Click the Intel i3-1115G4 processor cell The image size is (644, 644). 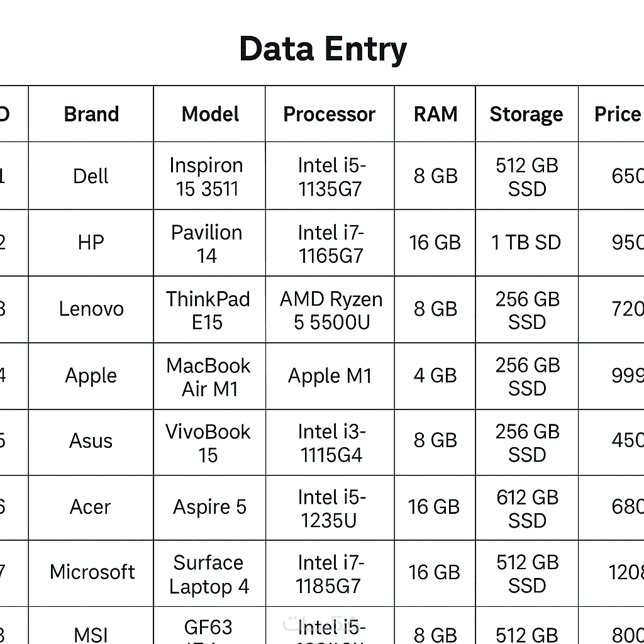click(x=331, y=443)
